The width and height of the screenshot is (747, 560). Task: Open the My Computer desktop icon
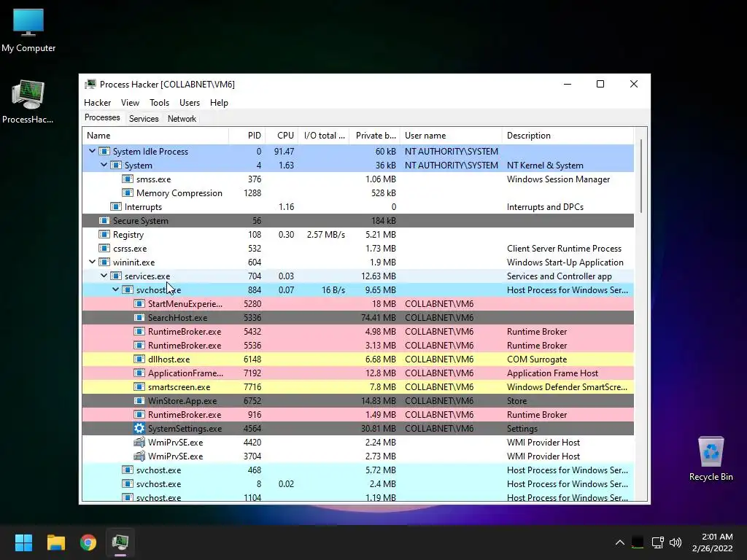28,31
